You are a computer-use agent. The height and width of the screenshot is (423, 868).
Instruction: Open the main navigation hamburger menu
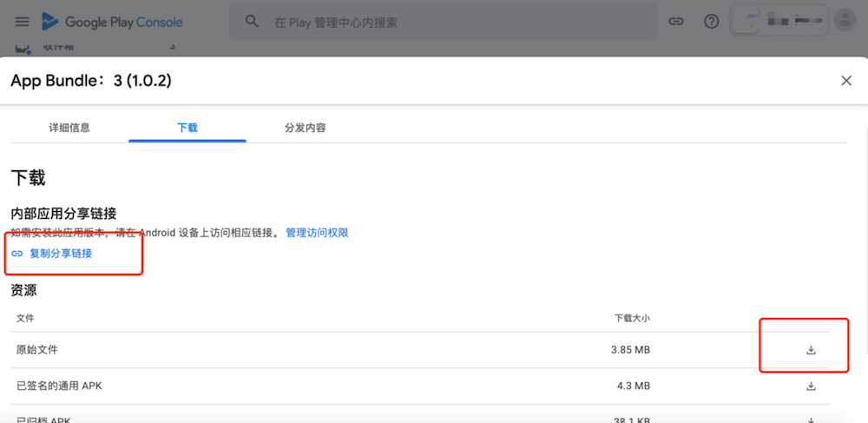click(23, 22)
